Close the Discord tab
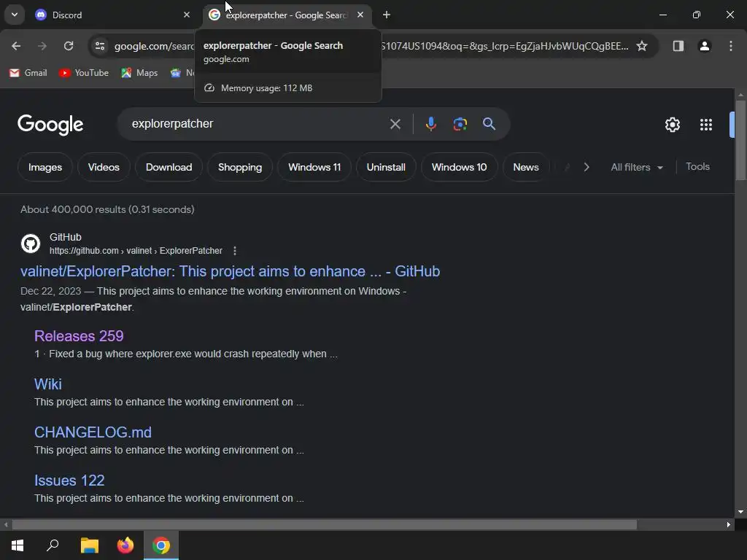Screen dimensions: 747x560 pyautogui.click(x=187, y=15)
